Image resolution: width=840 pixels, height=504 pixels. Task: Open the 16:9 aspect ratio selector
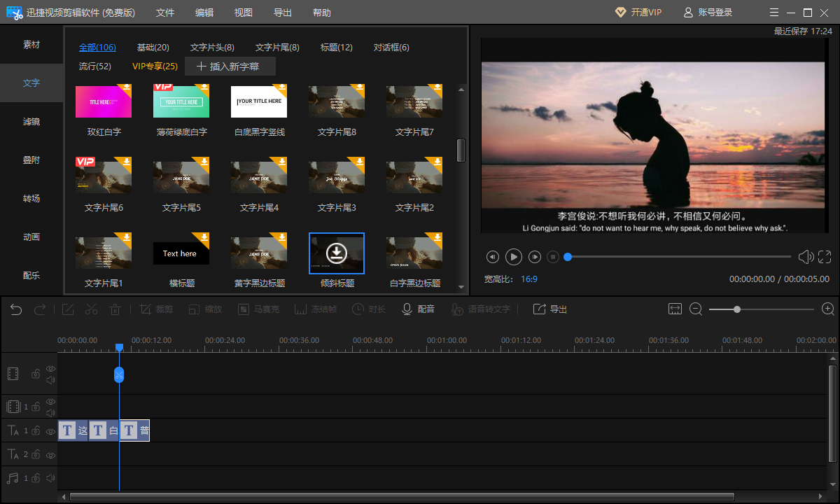coord(528,279)
